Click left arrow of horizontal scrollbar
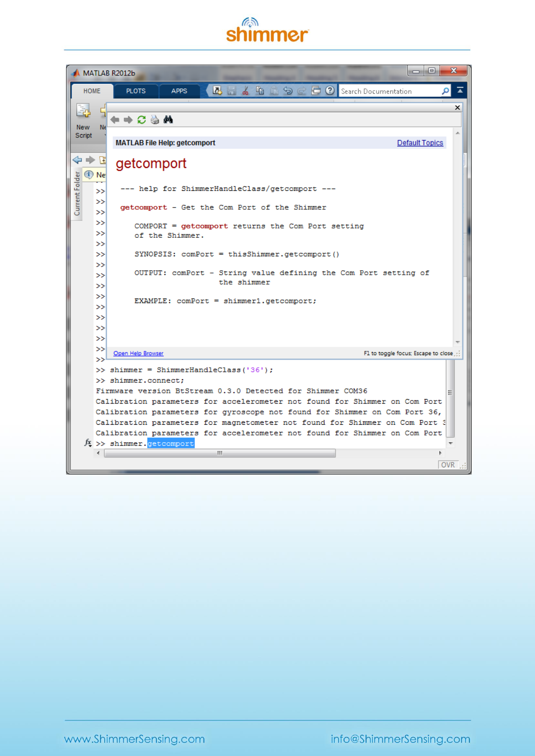Screen dimensions: 535x756 tap(98, 453)
